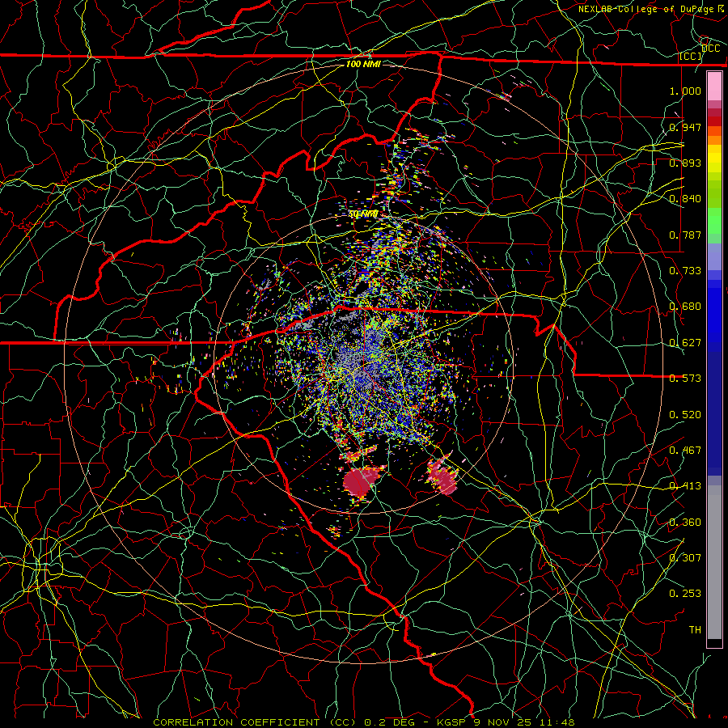Click the 50 NMI range ring label
Image resolution: width=728 pixels, height=728 pixels.
[363, 214]
